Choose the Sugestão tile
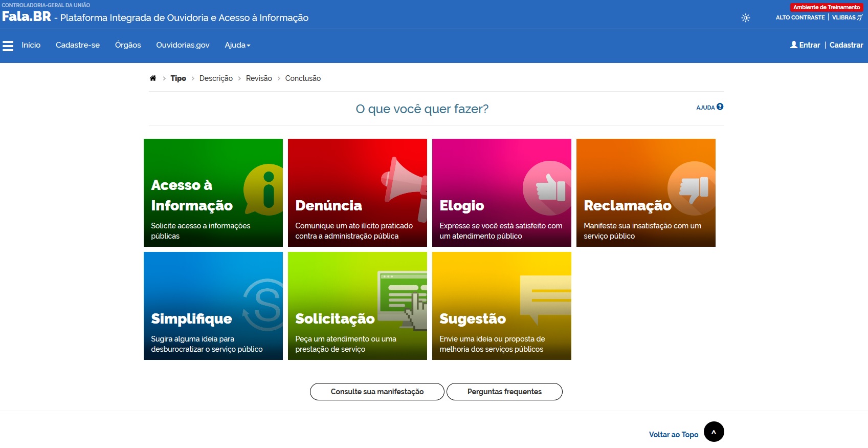Screen dimensions: 868x448 tap(501, 306)
